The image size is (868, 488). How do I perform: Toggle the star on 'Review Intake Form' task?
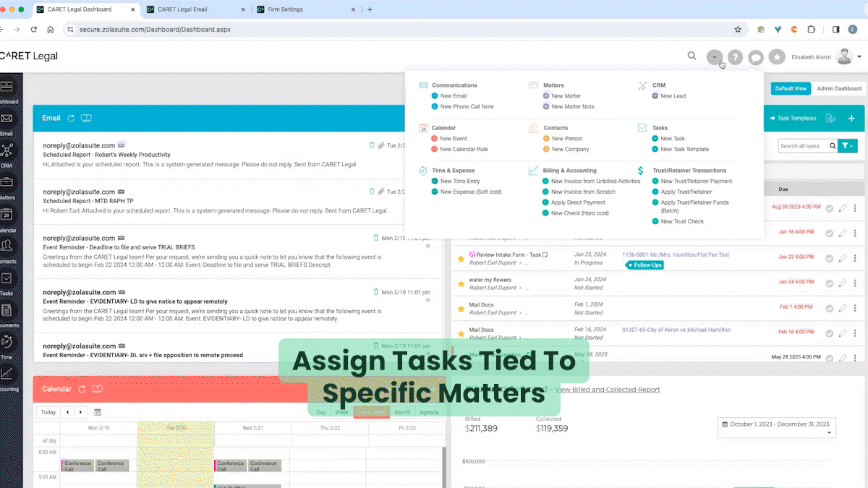461,257
